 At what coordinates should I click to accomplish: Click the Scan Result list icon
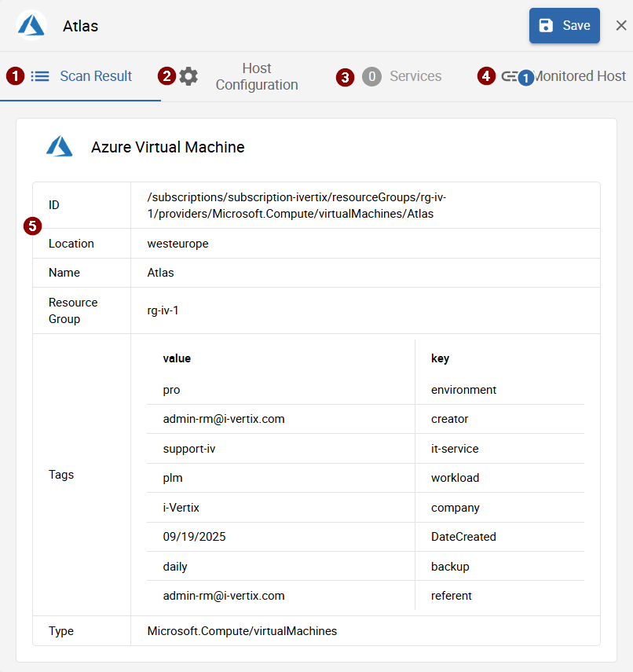pyautogui.click(x=40, y=76)
